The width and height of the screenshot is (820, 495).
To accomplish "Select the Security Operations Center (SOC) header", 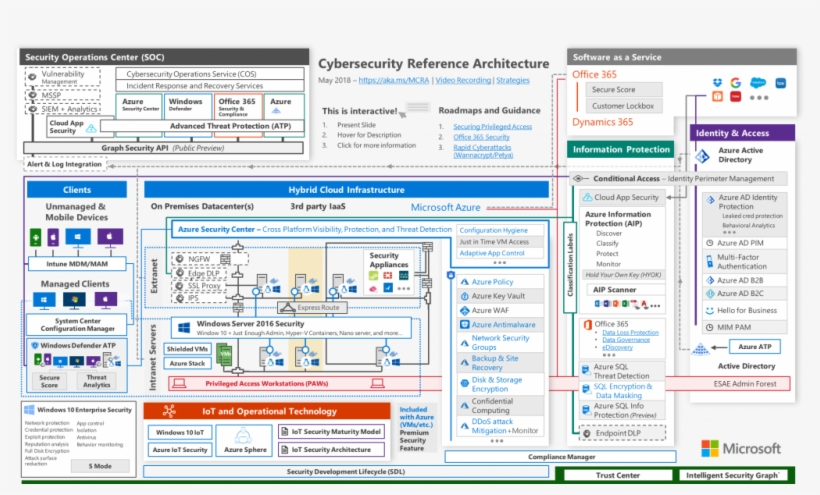I will coord(164,57).
